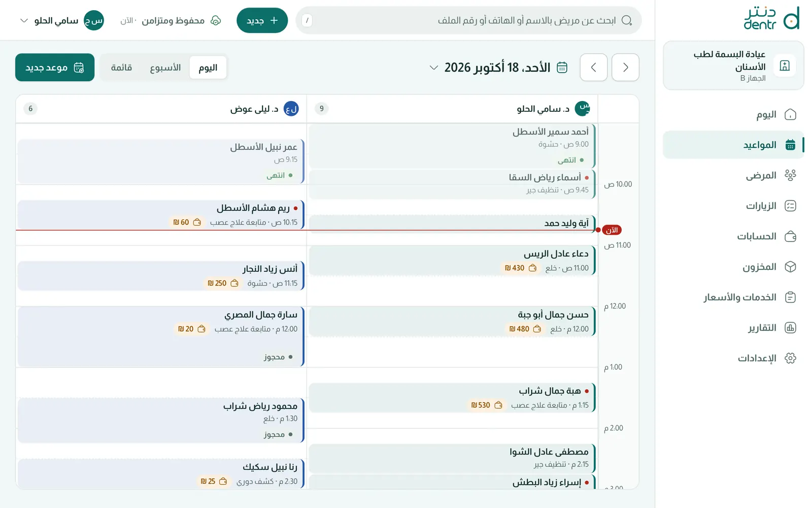Open سارة جمال المصري appointment
The width and height of the screenshot is (812, 508).
(x=161, y=336)
